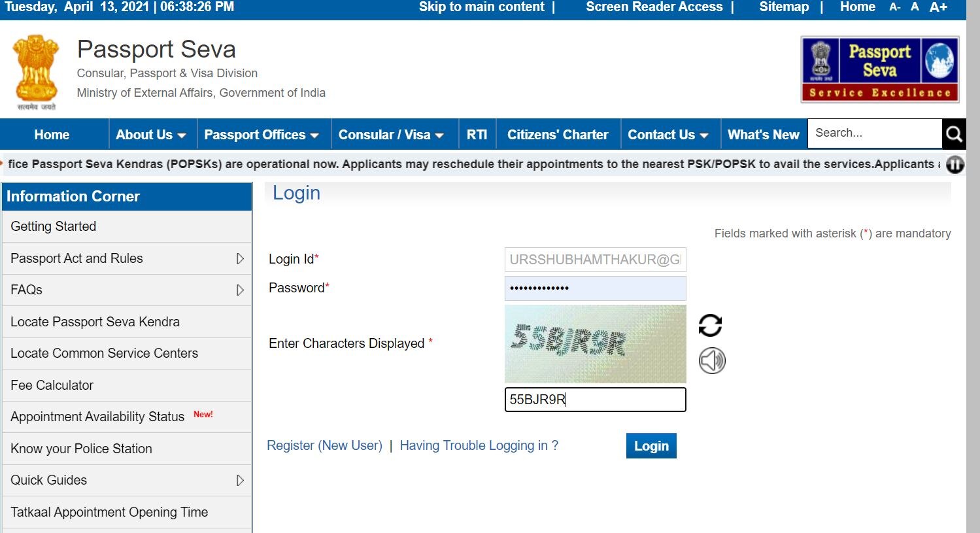Open the Citizens' Charter menu item
The width and height of the screenshot is (980, 533).
pyautogui.click(x=558, y=135)
